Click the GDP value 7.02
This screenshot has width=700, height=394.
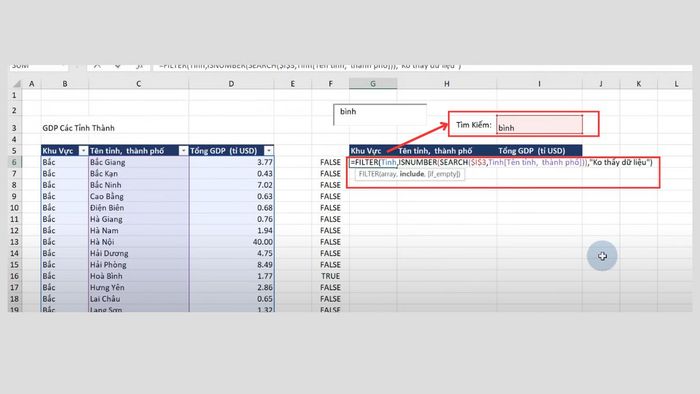231,185
